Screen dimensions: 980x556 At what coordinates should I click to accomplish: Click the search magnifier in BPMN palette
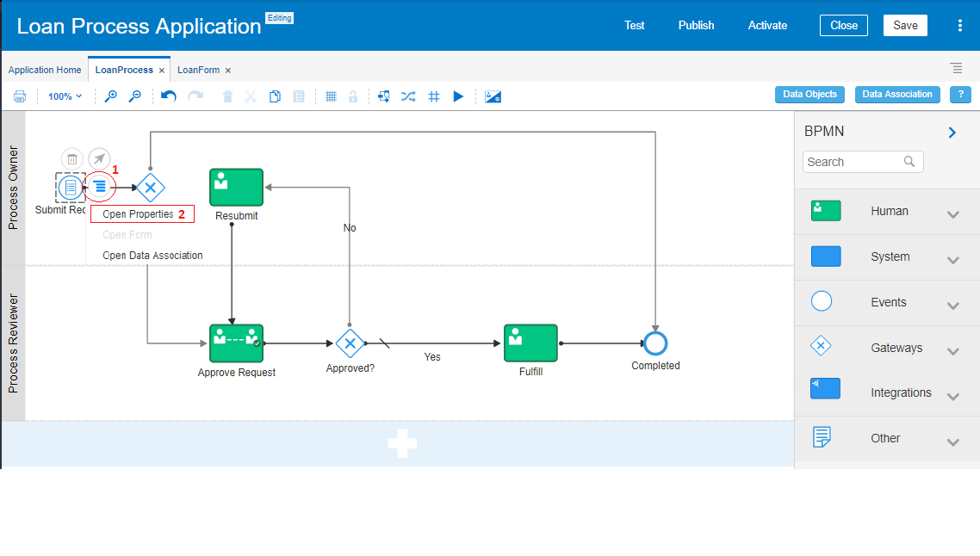click(x=909, y=162)
